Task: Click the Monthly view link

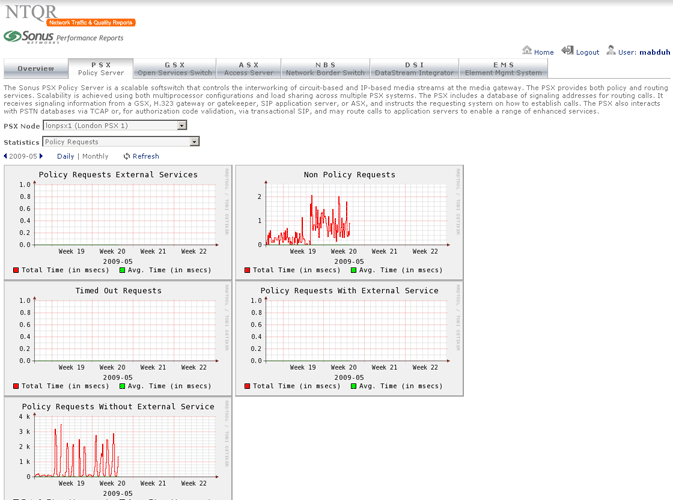Action: click(x=95, y=156)
